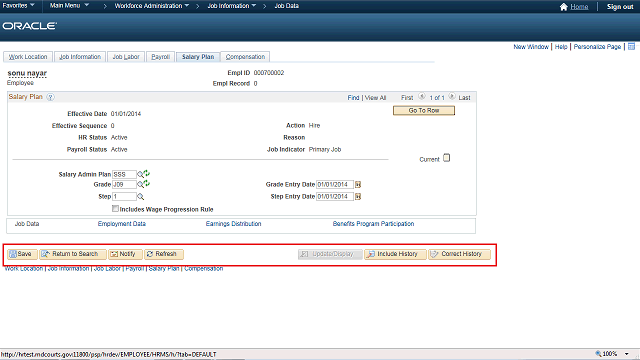Open the Help link
Screen dimensions: 640x360
tap(561, 47)
